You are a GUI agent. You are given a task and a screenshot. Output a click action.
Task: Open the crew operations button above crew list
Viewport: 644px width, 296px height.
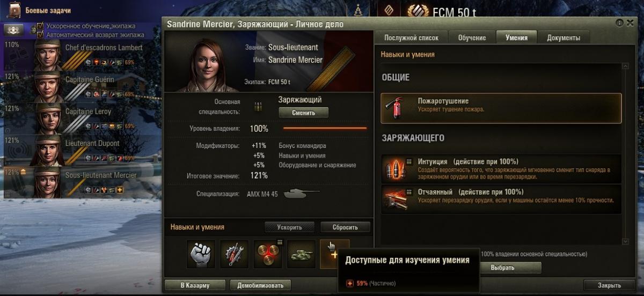click(14, 30)
